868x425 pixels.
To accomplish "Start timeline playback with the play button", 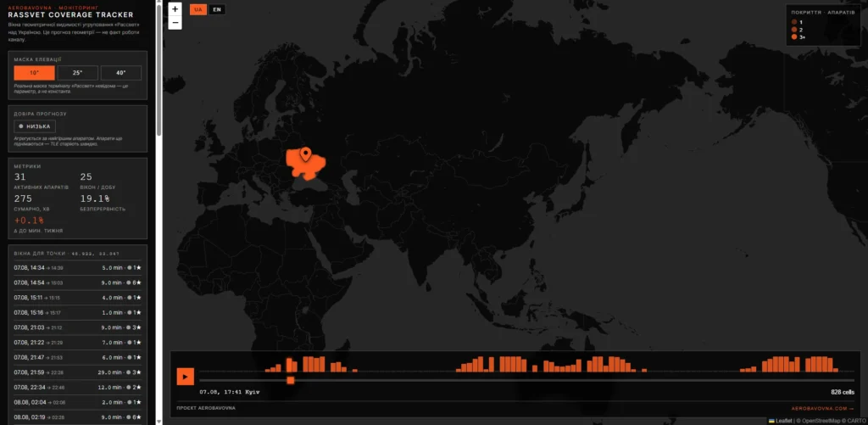I will click(185, 377).
